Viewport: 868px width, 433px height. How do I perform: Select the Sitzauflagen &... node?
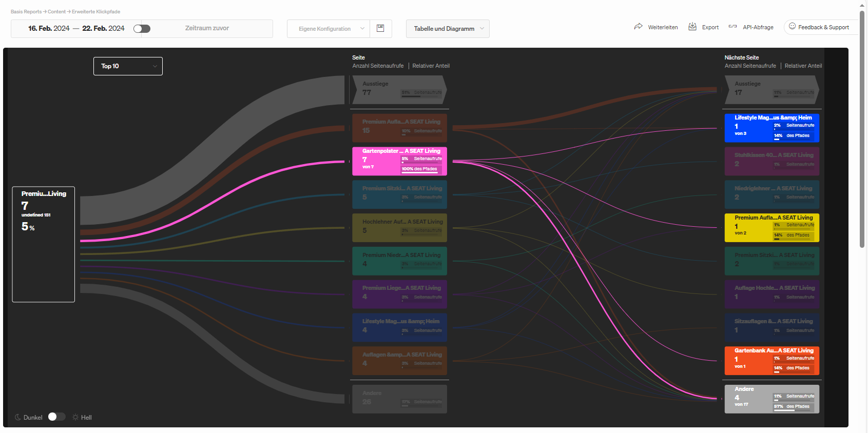(x=771, y=327)
